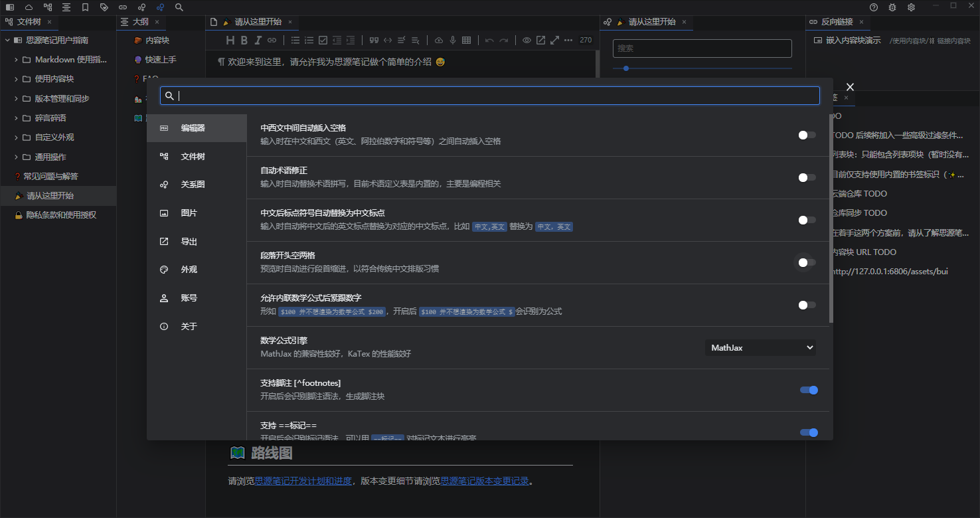Viewport: 980px width, 518px height.
Task: Click the bookmark icon in top toolbar
Action: [85, 7]
